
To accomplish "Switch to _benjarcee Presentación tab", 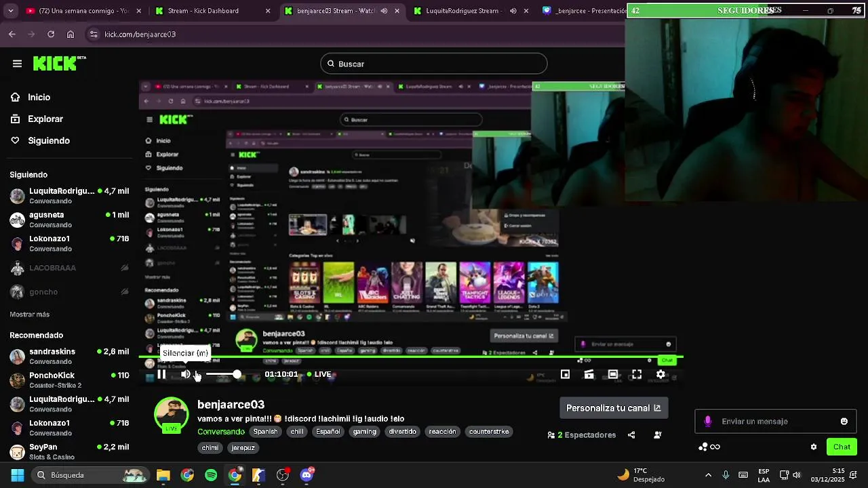I will (x=583, y=11).
